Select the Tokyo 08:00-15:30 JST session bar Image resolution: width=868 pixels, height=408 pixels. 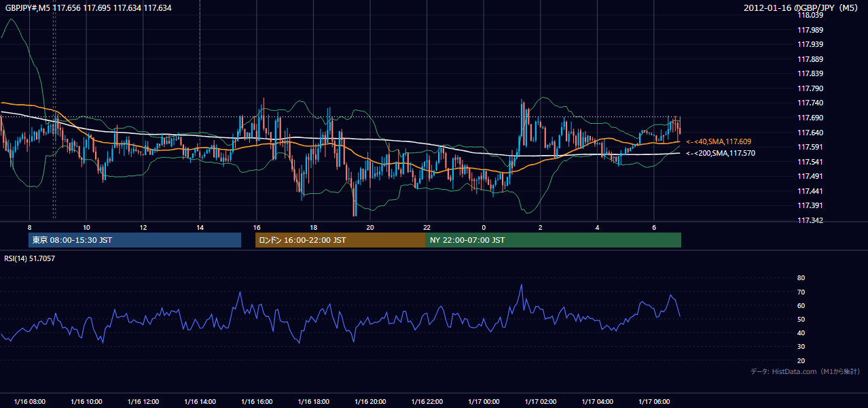[x=134, y=240]
